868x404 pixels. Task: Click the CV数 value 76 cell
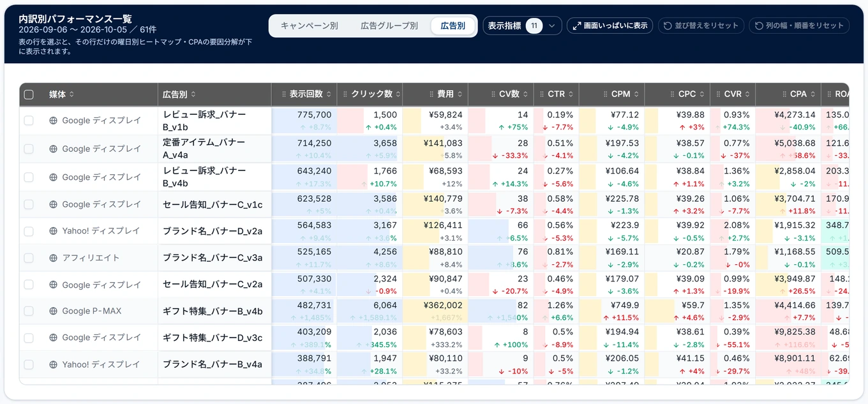pos(501,258)
